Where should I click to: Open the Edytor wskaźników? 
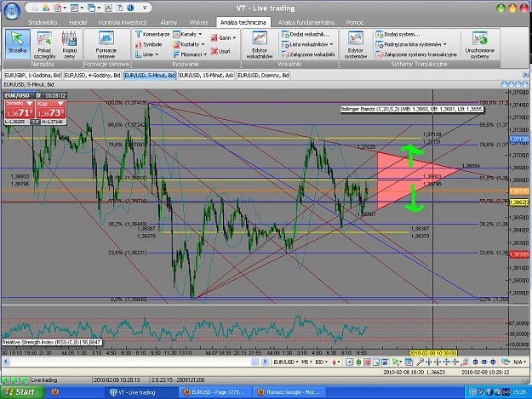coord(260,44)
